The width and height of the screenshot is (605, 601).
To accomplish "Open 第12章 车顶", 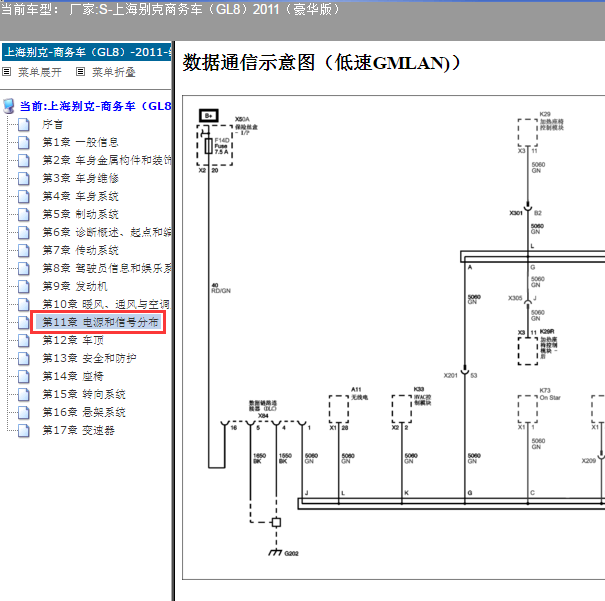I will 73,340.
